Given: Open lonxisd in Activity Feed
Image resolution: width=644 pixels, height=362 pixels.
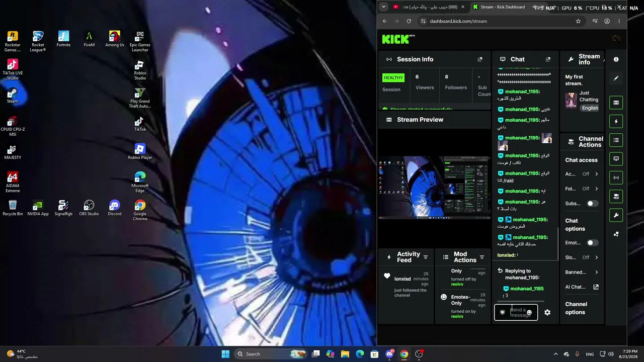Looking at the screenshot, I should (x=403, y=279).
